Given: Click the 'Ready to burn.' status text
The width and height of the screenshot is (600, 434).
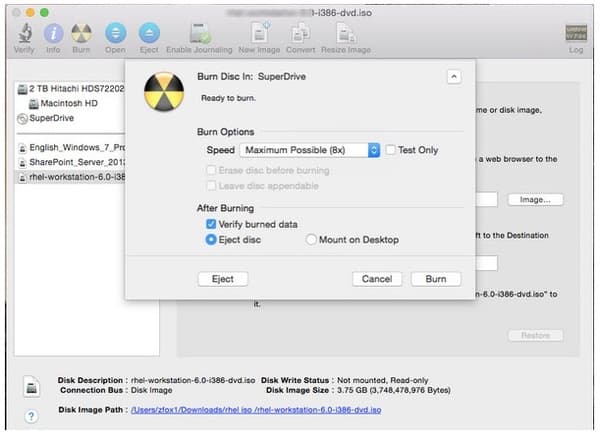Looking at the screenshot, I should pos(228,98).
